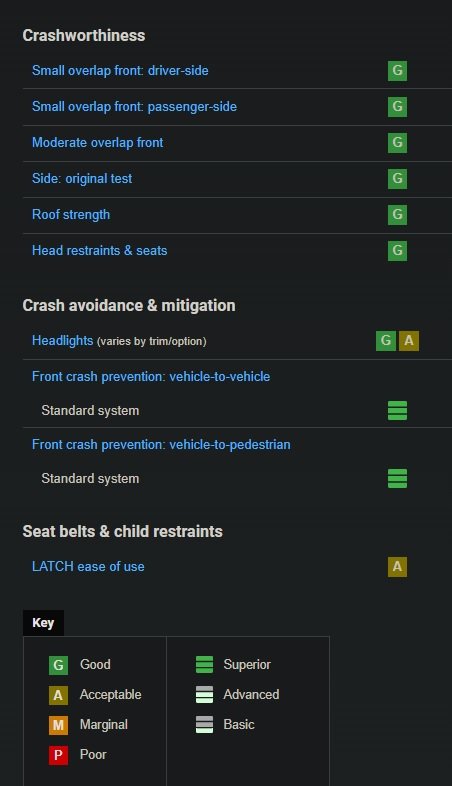Click Good badge for passenger-side small overlap
The image size is (452, 786).
pos(397,107)
